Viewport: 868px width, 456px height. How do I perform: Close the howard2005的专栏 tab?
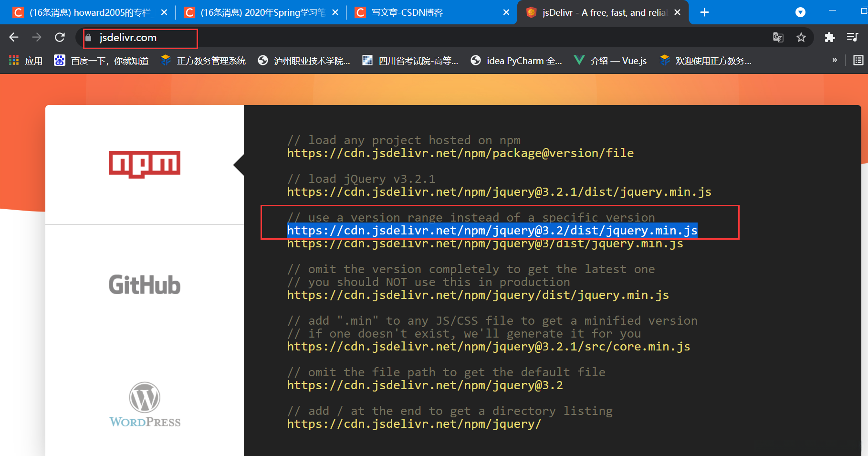[164, 12]
